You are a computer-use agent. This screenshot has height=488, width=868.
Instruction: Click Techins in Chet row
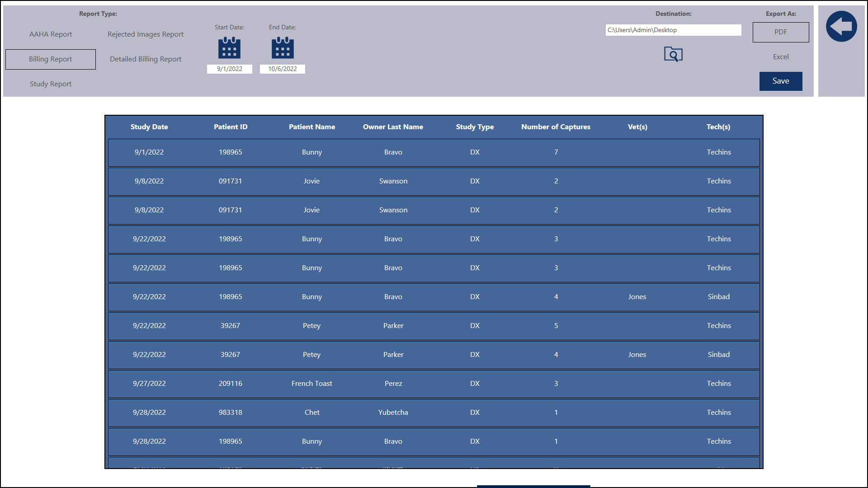tap(719, 413)
